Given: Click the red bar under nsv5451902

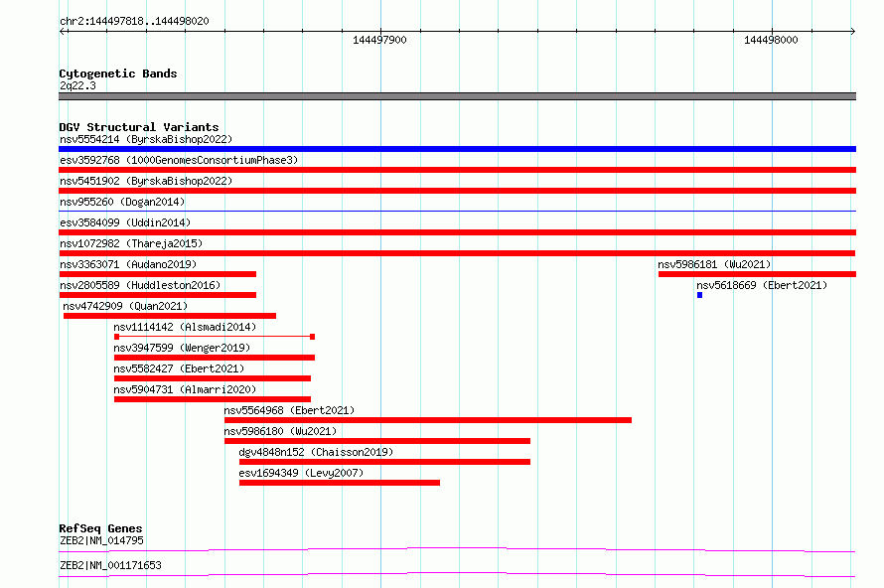Looking at the screenshot, I should [x=457, y=191].
